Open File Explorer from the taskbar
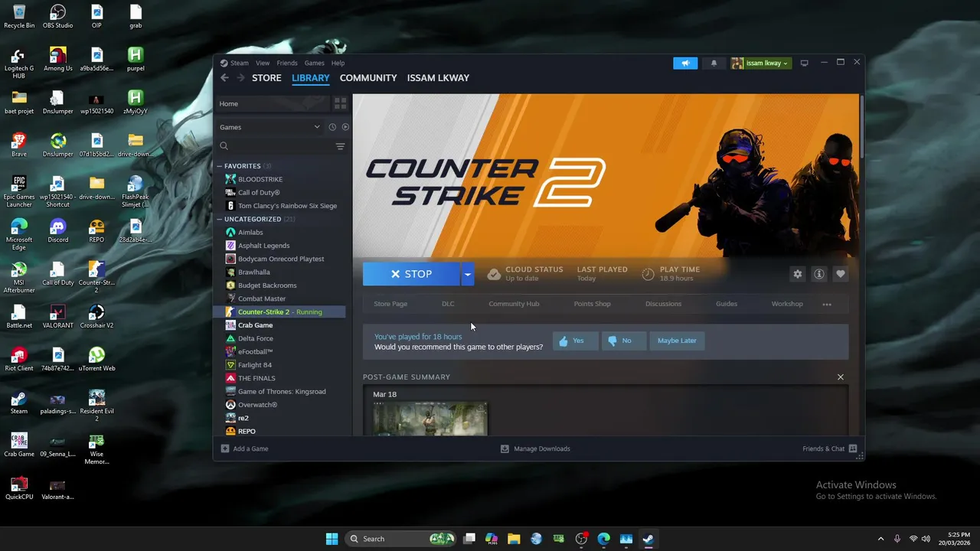 tap(514, 539)
